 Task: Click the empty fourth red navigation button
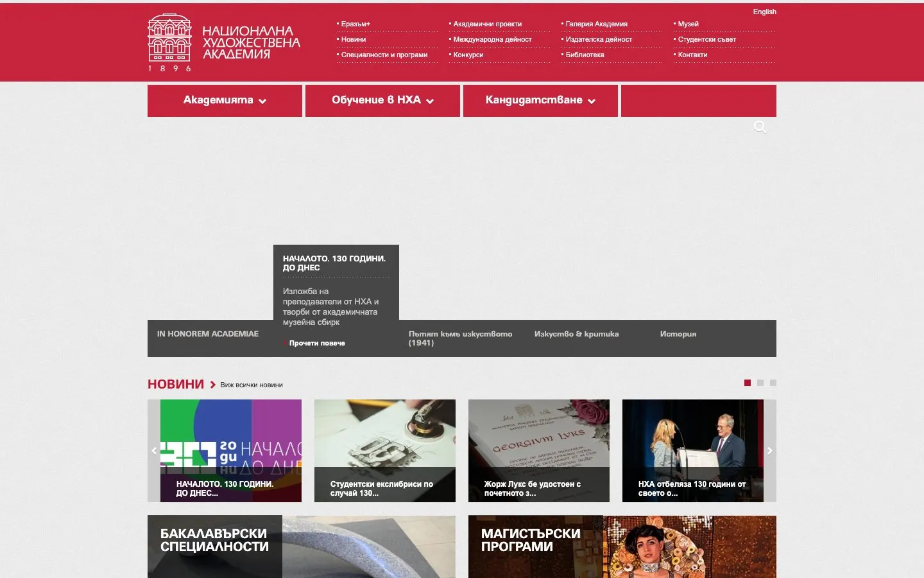(x=699, y=101)
